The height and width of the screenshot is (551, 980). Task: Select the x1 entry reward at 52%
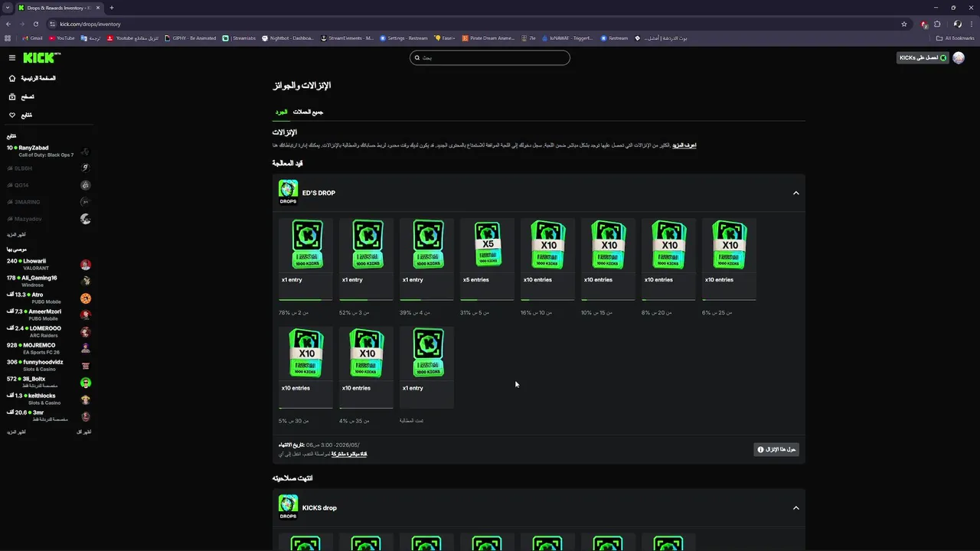pyautogui.click(x=366, y=259)
